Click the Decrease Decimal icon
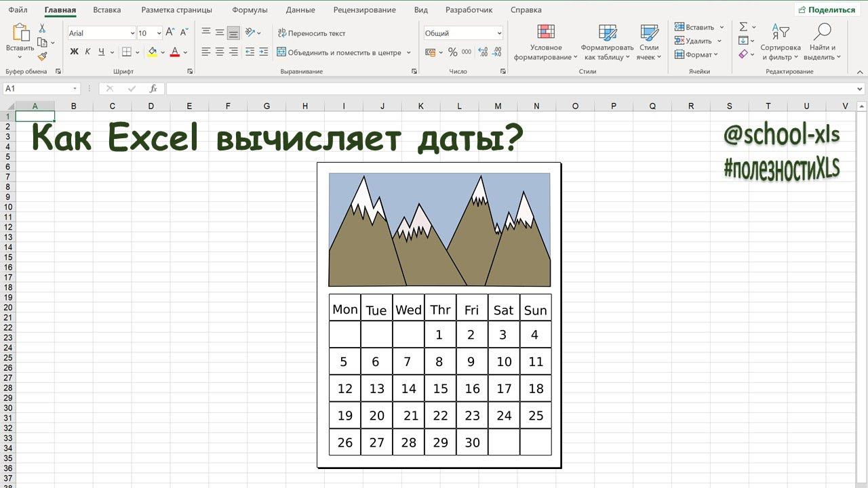This screenshot has height=488, width=868. (x=497, y=52)
